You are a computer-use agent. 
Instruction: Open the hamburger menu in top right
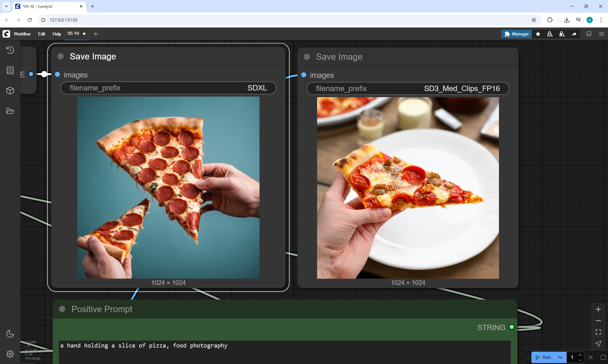click(601, 34)
